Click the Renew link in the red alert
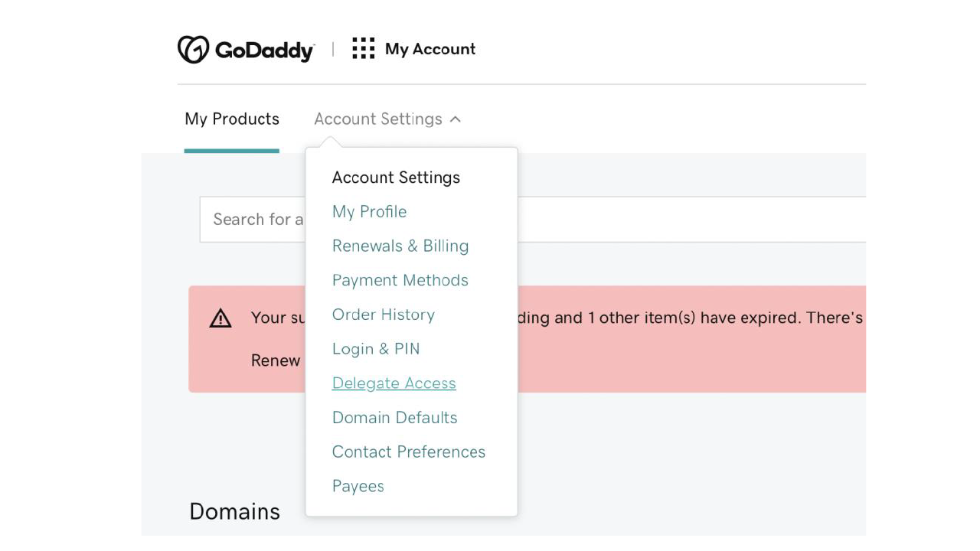Screen dimensions: 980x551 point(276,360)
